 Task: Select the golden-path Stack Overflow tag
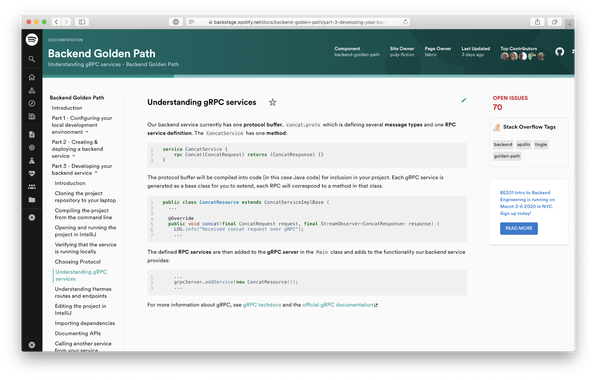click(507, 156)
